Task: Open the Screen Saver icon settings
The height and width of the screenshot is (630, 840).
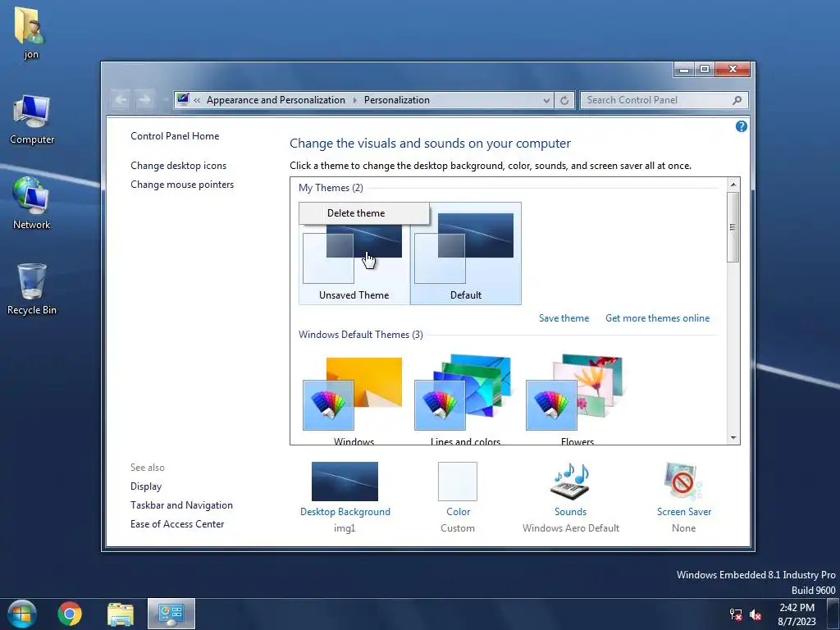Action: (683, 481)
